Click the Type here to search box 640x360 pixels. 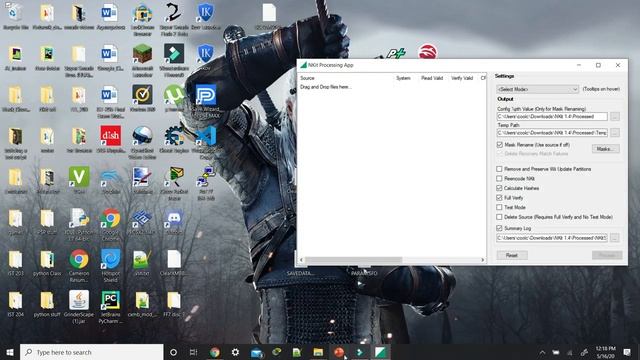92,352
